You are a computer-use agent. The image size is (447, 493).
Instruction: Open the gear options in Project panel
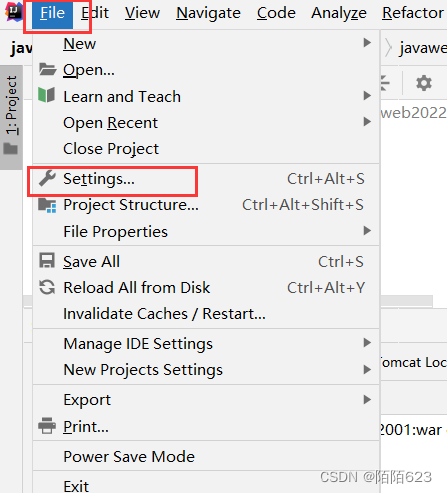coord(424,83)
